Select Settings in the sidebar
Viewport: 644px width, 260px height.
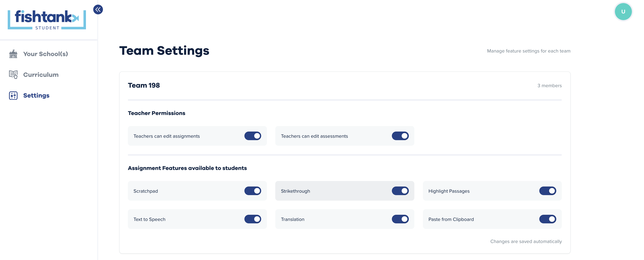pyautogui.click(x=36, y=95)
